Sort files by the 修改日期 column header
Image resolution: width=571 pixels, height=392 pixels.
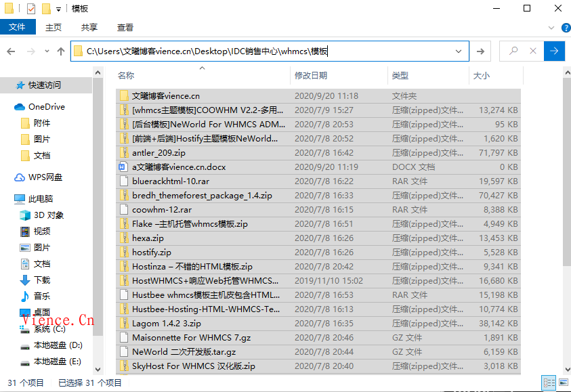(x=311, y=75)
